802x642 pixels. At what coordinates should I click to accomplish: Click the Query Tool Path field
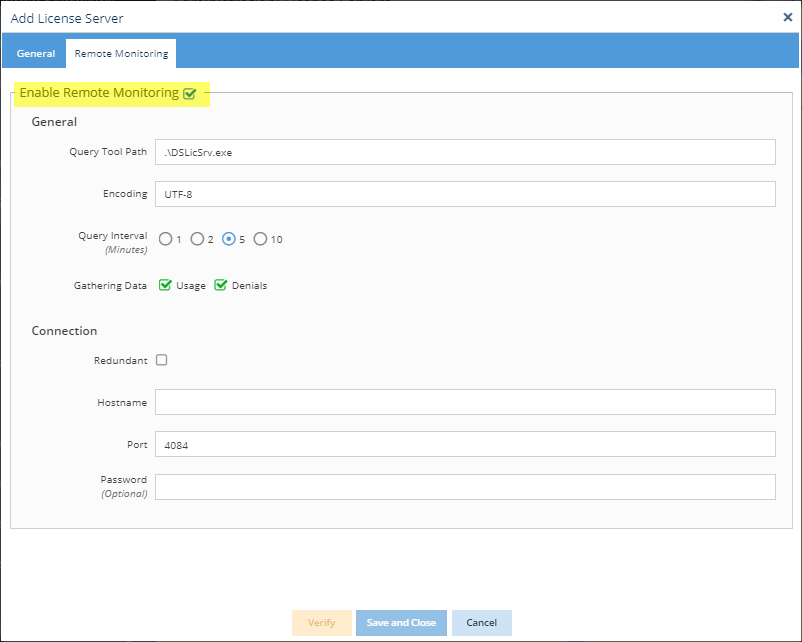click(x=465, y=152)
